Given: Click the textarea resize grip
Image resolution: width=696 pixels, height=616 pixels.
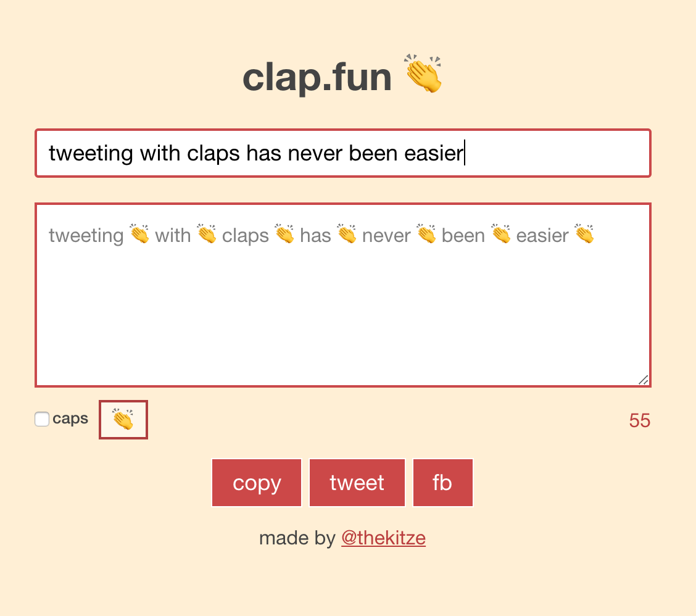Looking at the screenshot, I should [644, 380].
